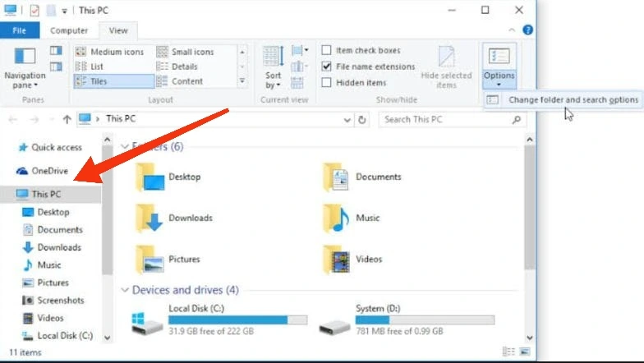Viewport: 644px width, 363px height.
Task: Switch to large icons via status bar icon
Action: coord(525,352)
